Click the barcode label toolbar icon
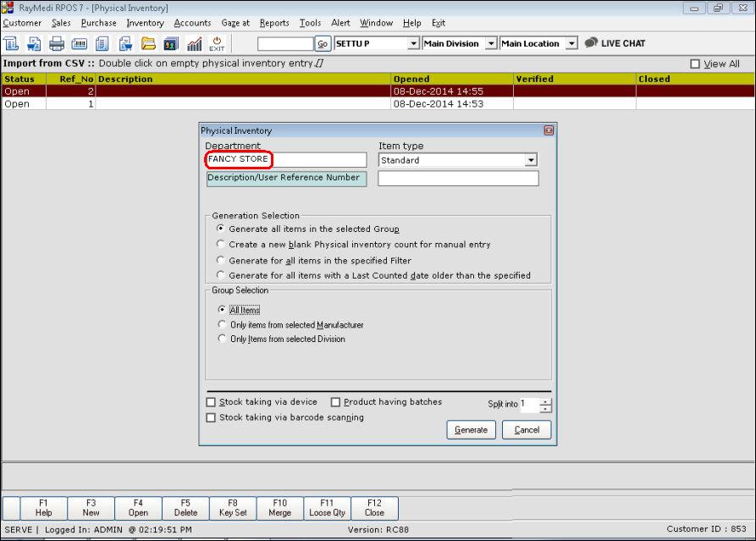 coord(79,44)
